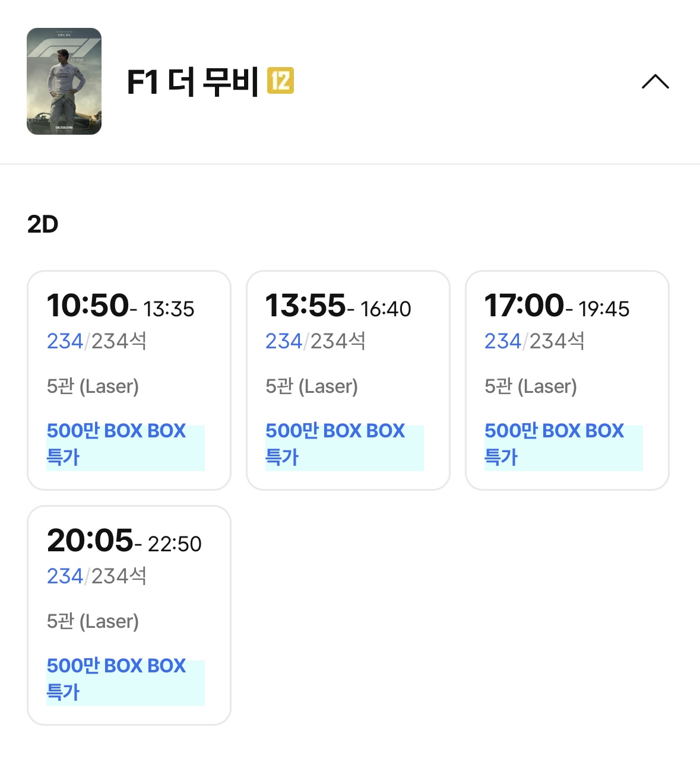The image size is (700, 778).
Task: Open the 500만 BOX BOX promo on 13:55
Action: pos(344,444)
